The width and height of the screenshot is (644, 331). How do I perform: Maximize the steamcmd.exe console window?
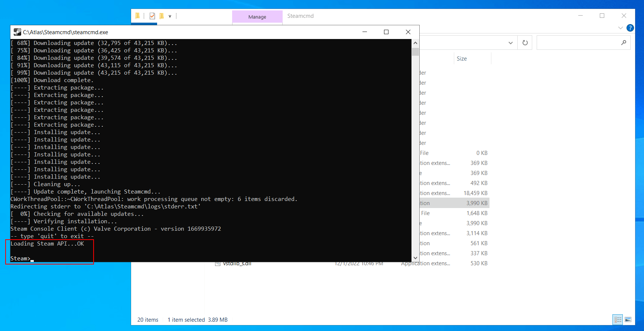click(x=386, y=32)
